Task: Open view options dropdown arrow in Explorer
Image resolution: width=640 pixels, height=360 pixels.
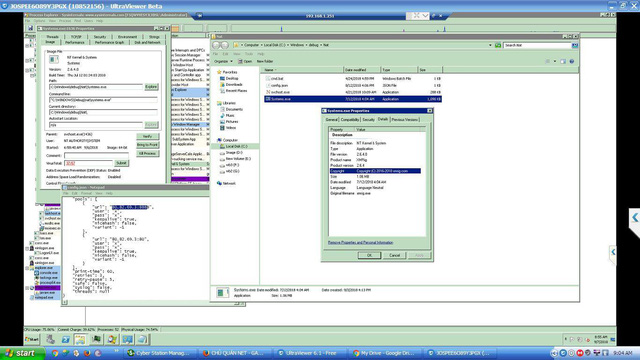Action: [x=555, y=61]
